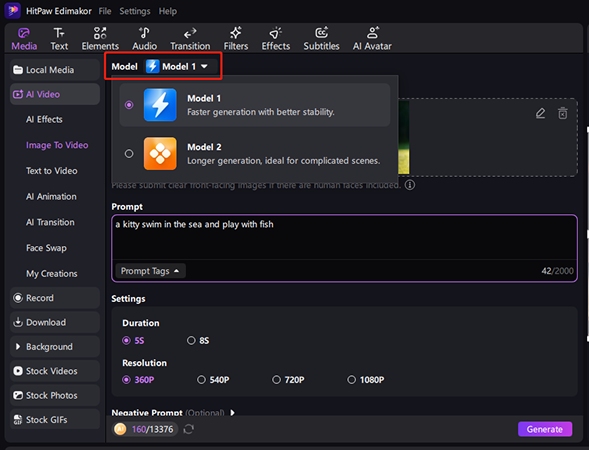Open the Elements tab

(x=100, y=38)
